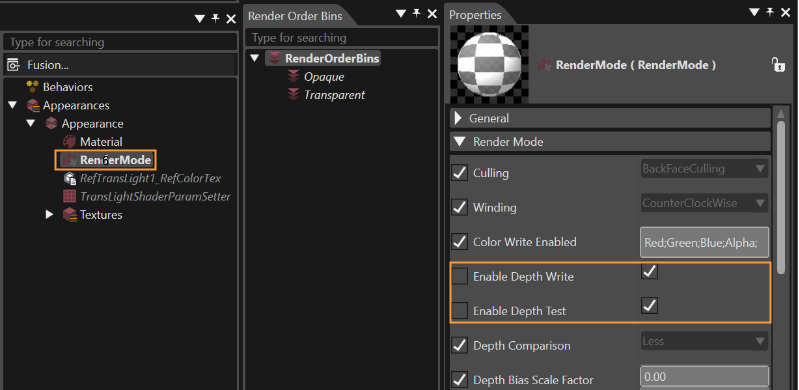Pin the Render Order Bins panel

[x=416, y=14]
